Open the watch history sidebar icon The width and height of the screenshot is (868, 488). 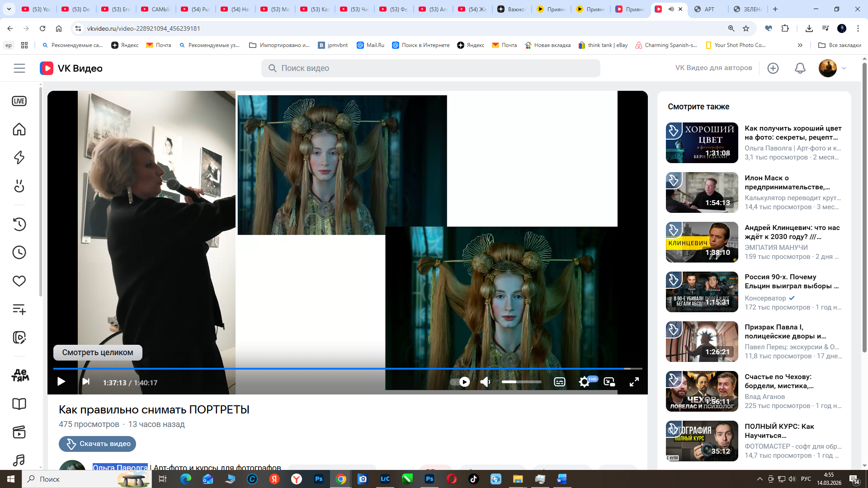point(19,224)
